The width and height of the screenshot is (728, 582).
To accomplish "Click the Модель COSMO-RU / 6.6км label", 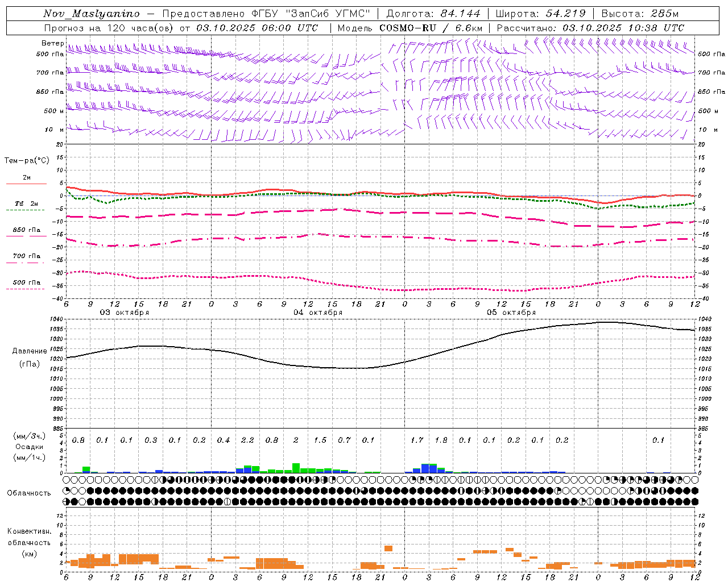I will coord(410,28).
